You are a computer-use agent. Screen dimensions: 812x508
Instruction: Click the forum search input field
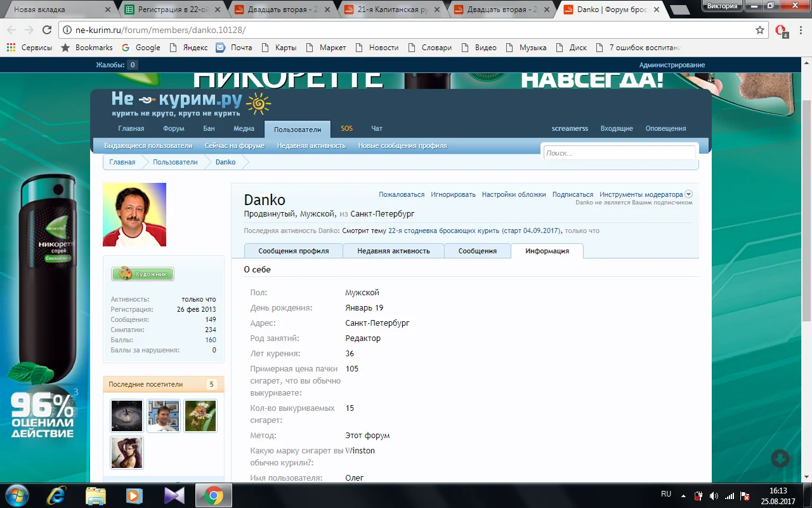point(619,153)
